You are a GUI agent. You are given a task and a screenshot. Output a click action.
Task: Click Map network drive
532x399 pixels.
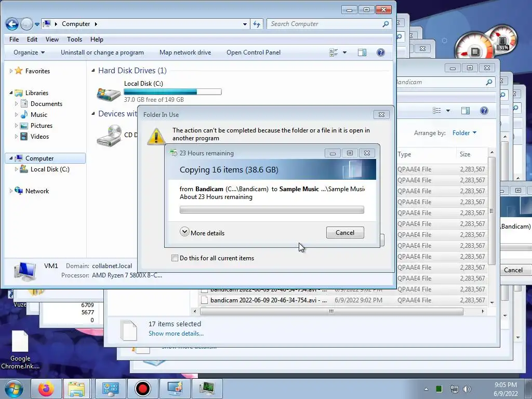click(x=185, y=52)
